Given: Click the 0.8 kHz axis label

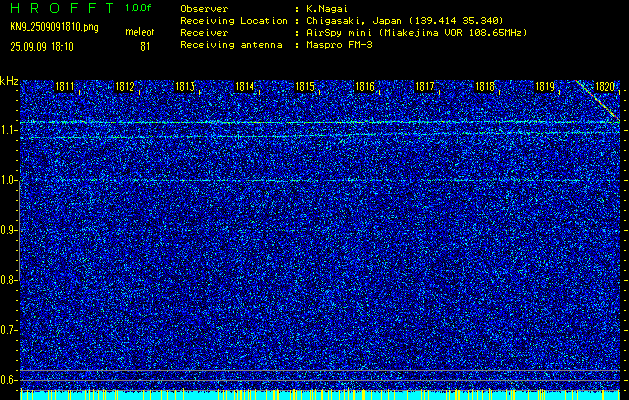Looking at the screenshot, I should pyautogui.click(x=8, y=280).
